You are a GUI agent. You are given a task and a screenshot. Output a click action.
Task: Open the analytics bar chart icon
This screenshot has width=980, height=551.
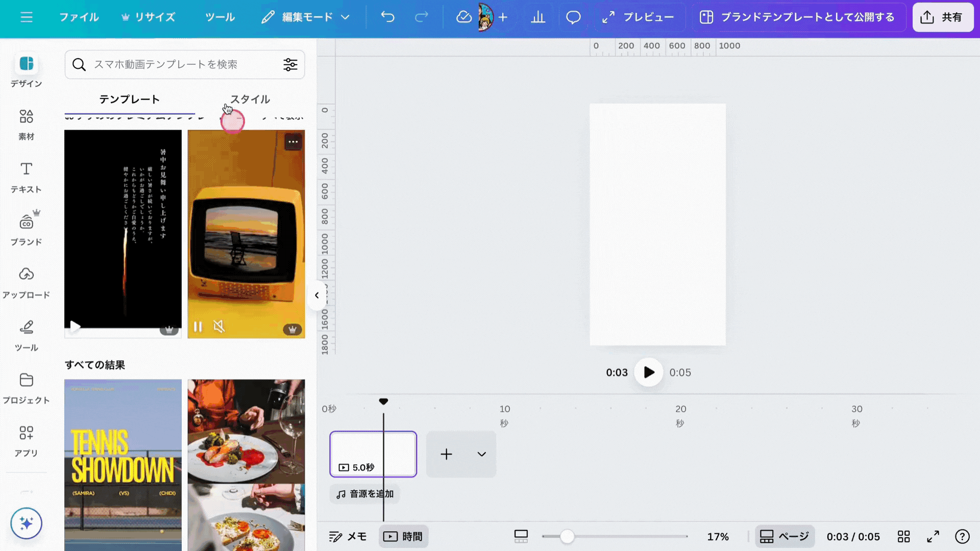[x=538, y=17]
